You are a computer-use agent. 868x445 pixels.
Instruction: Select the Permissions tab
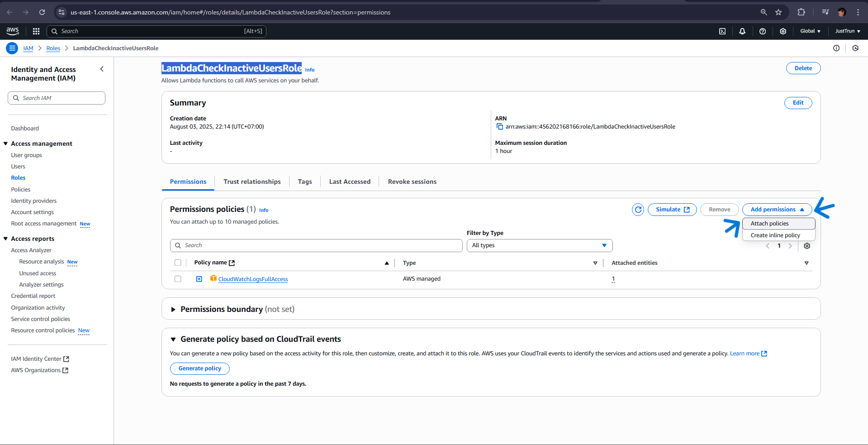[188, 182]
